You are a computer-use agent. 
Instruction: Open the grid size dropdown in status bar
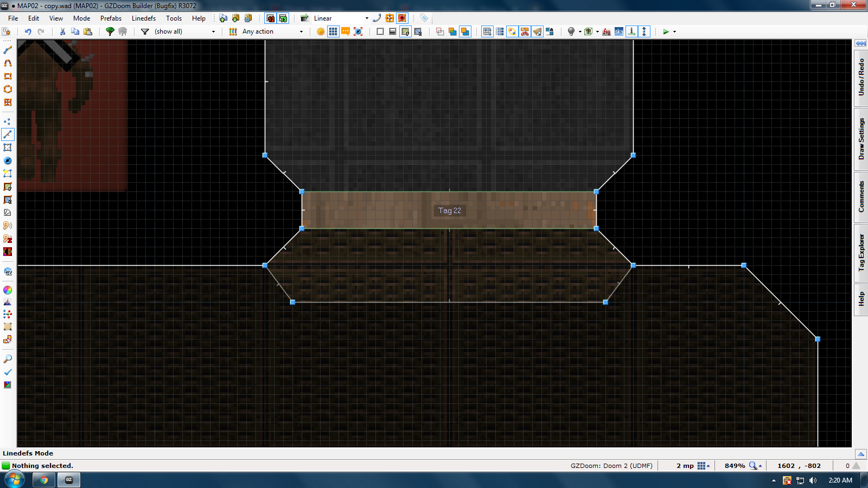(704, 466)
